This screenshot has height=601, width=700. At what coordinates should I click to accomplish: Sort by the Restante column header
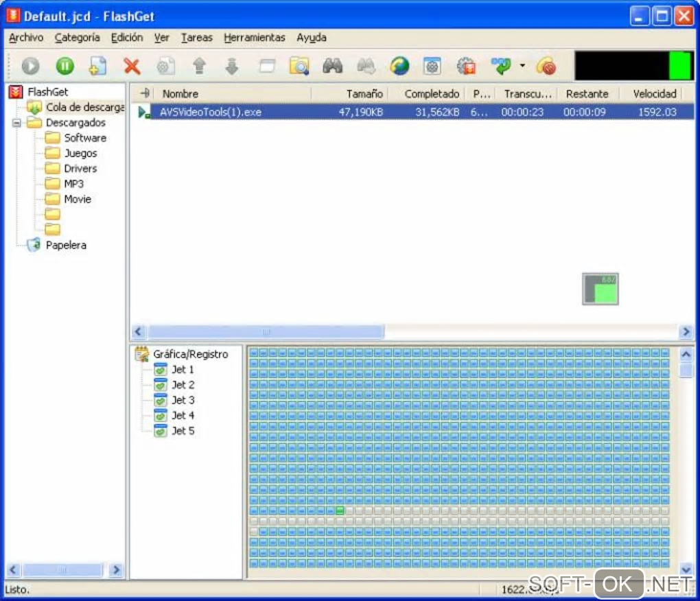pyautogui.click(x=588, y=94)
